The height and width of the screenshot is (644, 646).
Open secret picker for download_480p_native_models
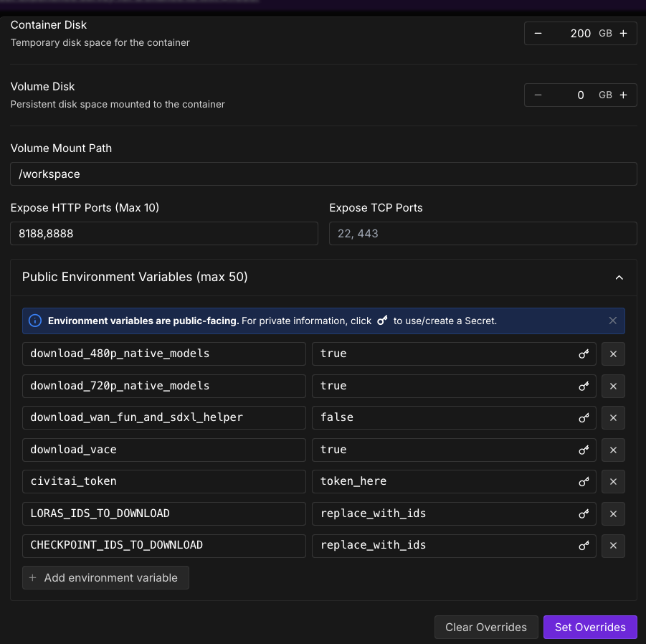(584, 354)
